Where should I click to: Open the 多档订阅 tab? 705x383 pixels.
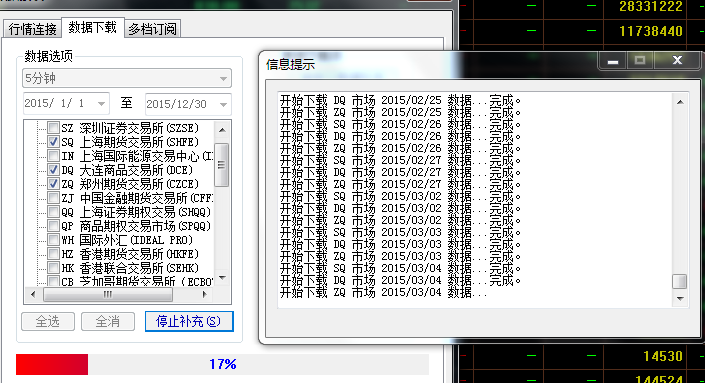[x=152, y=29]
